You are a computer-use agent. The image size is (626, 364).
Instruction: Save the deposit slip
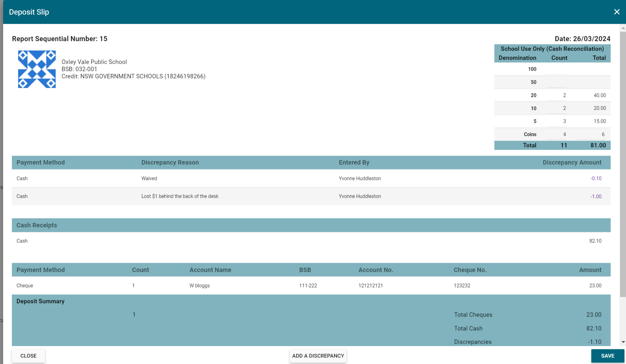click(x=607, y=356)
